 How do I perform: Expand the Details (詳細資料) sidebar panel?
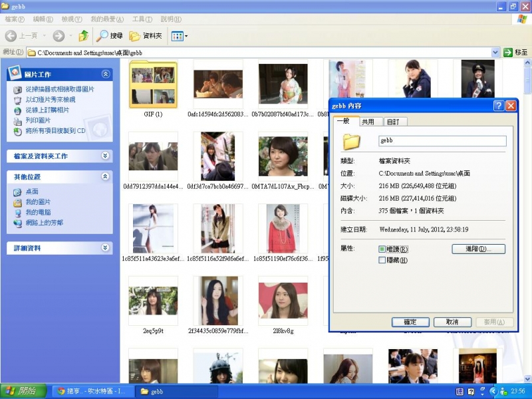(x=105, y=247)
